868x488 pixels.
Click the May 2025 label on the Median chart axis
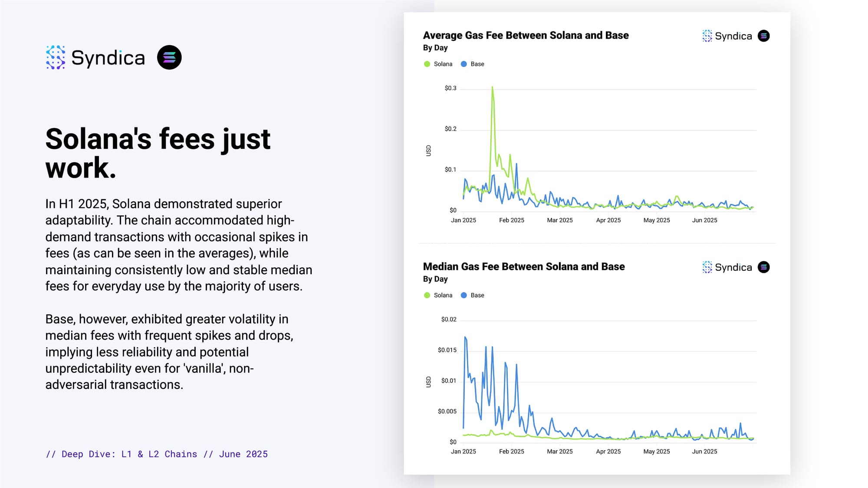point(656,452)
